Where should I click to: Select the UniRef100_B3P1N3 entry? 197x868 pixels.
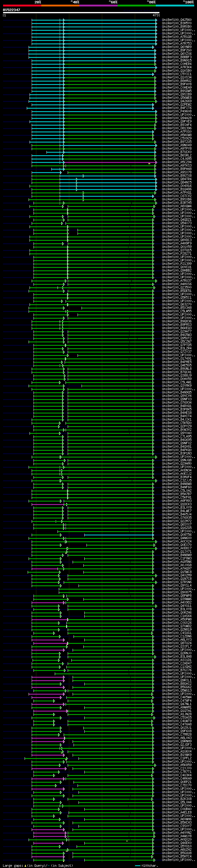pos(176,453)
